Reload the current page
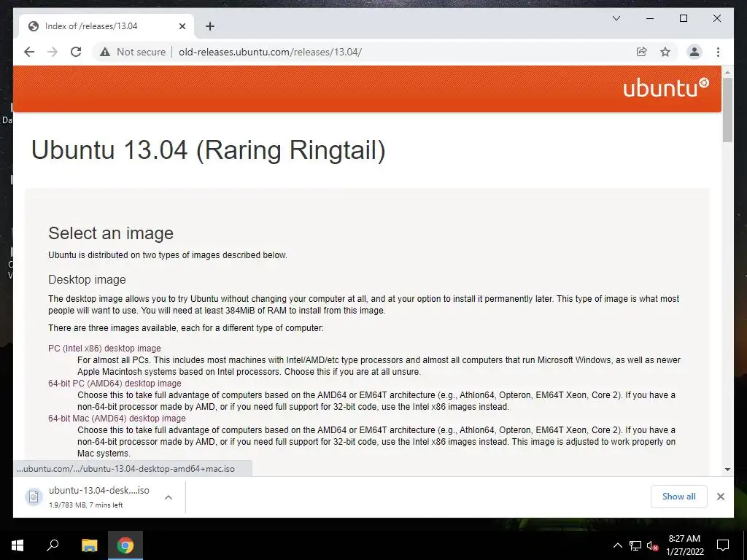747x560 pixels. tap(76, 52)
